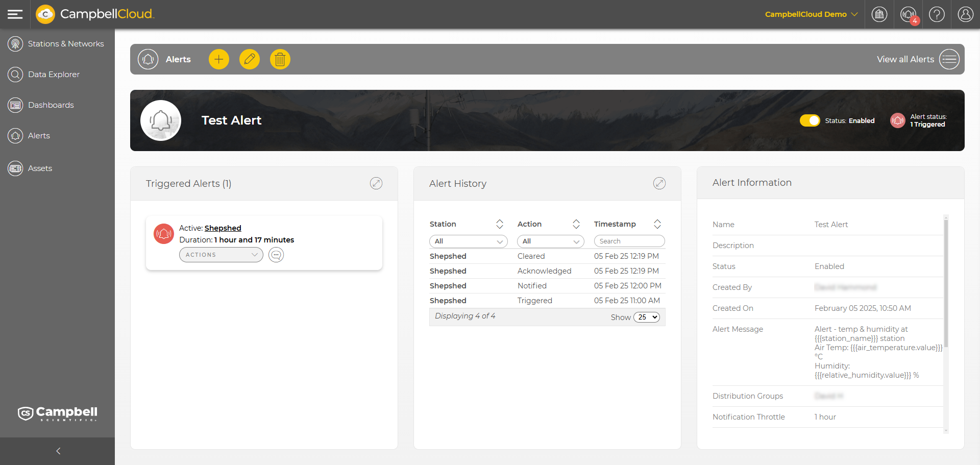Change the Show 25 rows dropdown
This screenshot has height=465, width=980.
(647, 317)
